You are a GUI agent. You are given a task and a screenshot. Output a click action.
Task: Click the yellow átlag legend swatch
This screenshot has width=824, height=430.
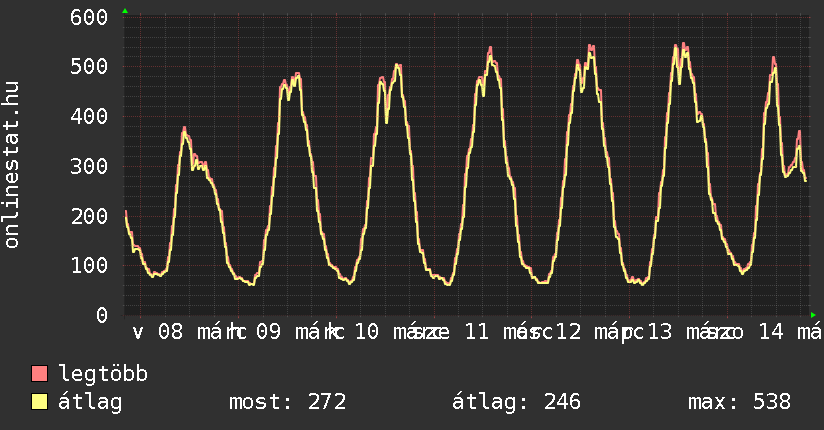(x=40, y=402)
